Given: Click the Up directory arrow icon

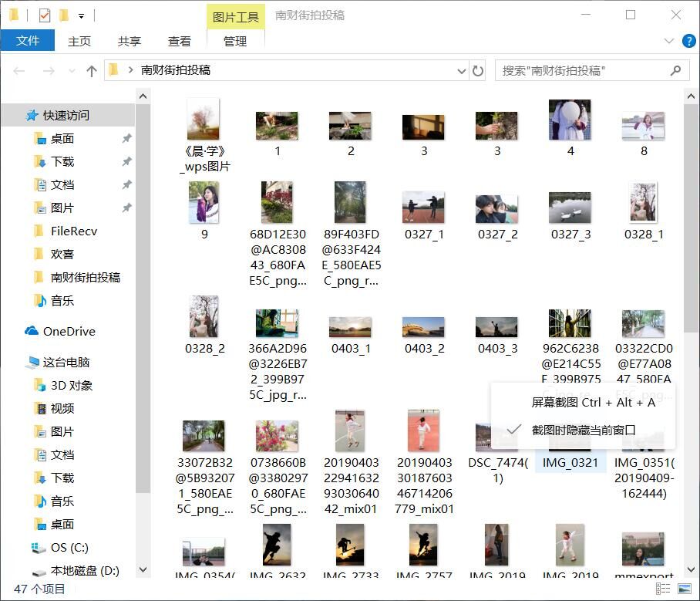Looking at the screenshot, I should pos(92,71).
